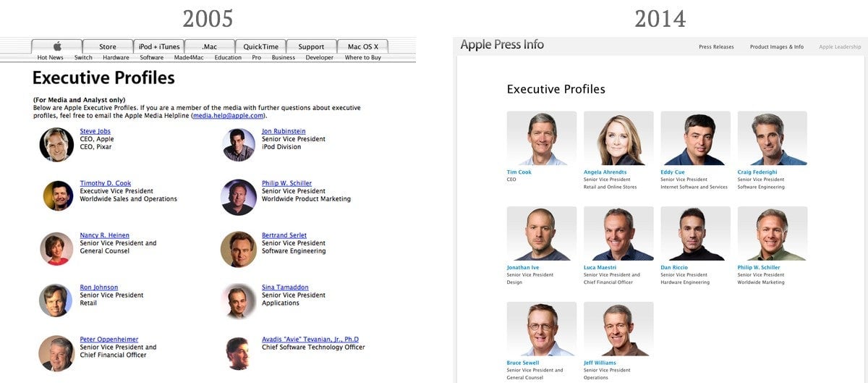868x383 pixels.
Task: Click Timothy D. Cook round portrait
Action: [58, 195]
